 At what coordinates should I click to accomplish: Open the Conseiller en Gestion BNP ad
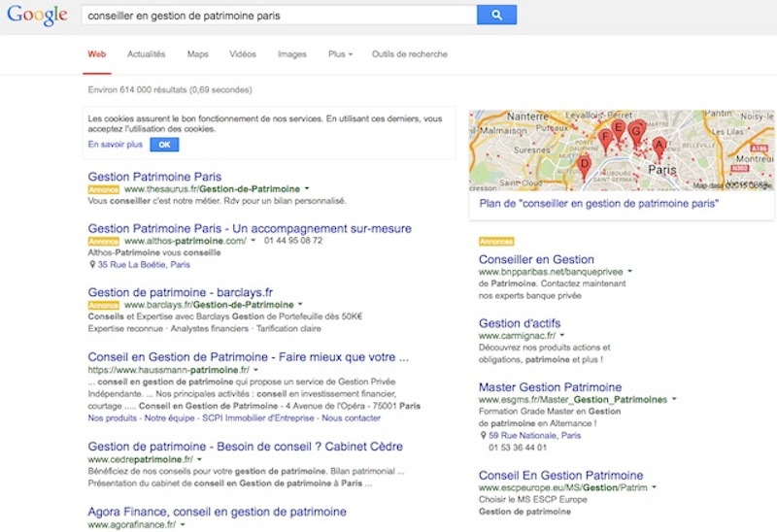[536, 259]
